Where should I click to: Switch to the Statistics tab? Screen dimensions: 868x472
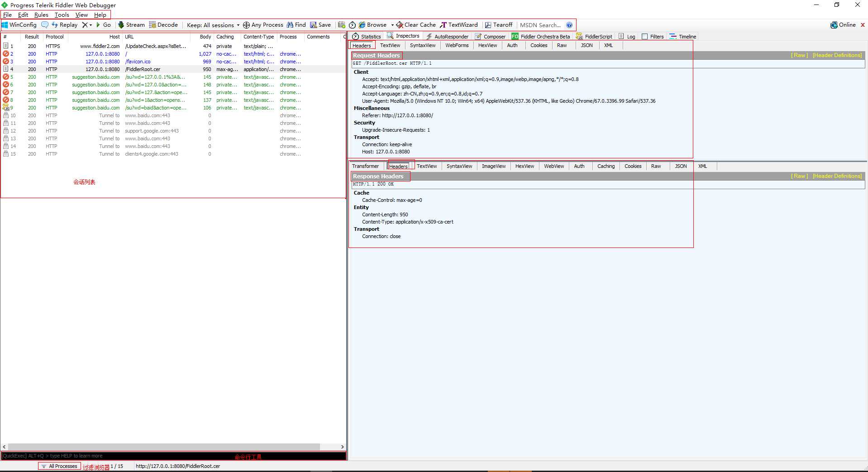click(367, 37)
